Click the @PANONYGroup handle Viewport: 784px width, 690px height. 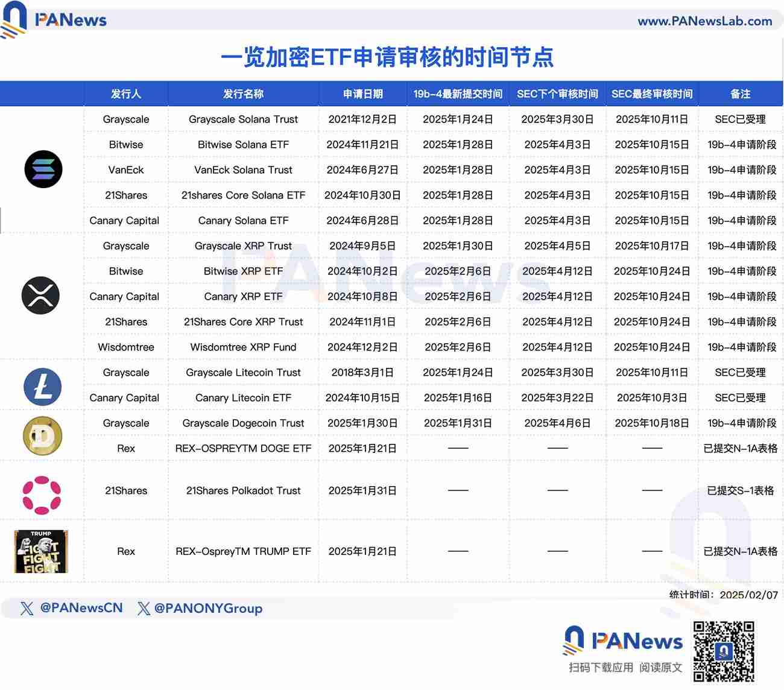pos(208,609)
